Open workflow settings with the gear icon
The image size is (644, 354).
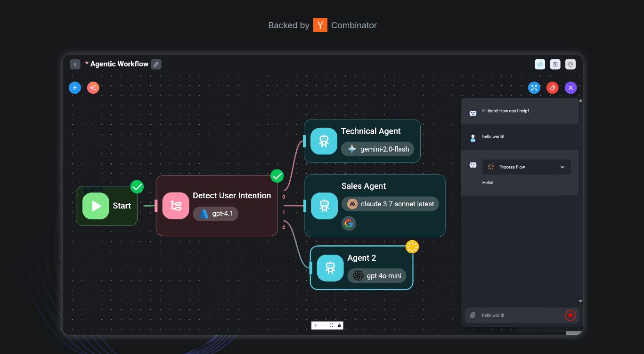[x=571, y=64]
